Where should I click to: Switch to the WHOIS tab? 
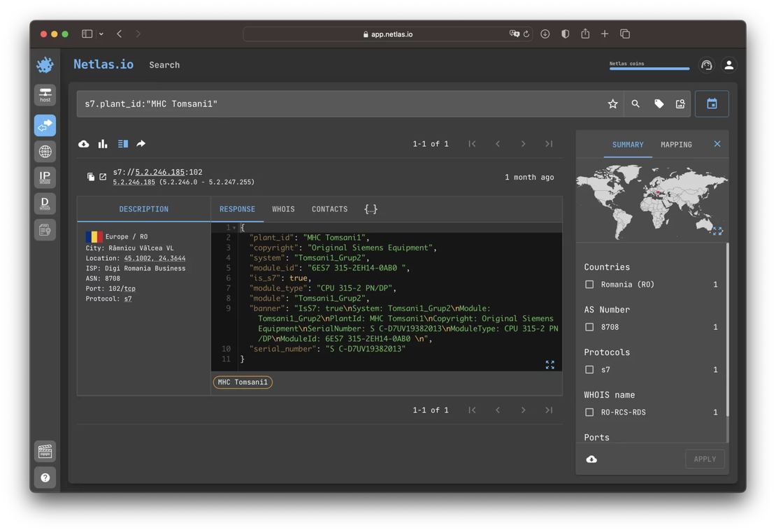283,208
